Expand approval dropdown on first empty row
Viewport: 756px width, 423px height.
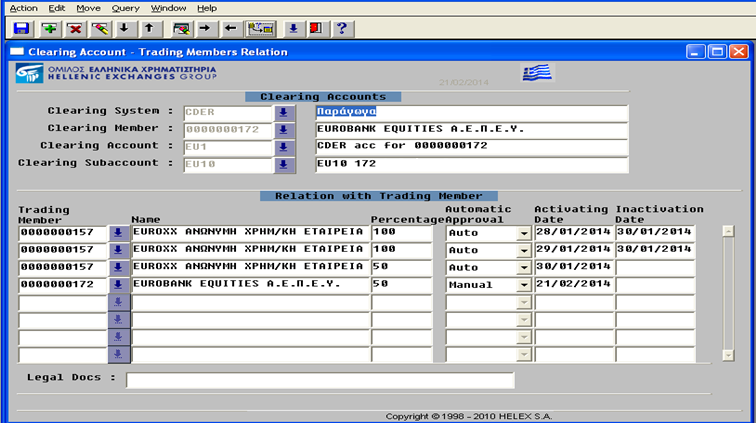pyautogui.click(x=524, y=303)
